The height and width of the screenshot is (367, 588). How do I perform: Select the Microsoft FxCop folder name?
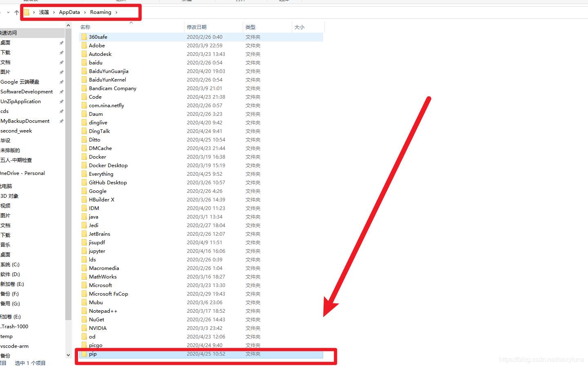pos(109,294)
